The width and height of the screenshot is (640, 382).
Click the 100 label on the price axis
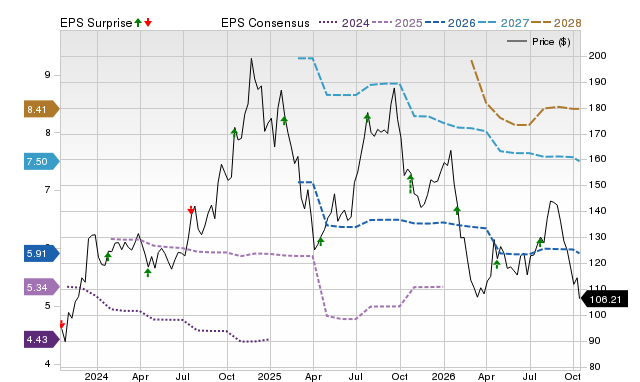pos(597,315)
